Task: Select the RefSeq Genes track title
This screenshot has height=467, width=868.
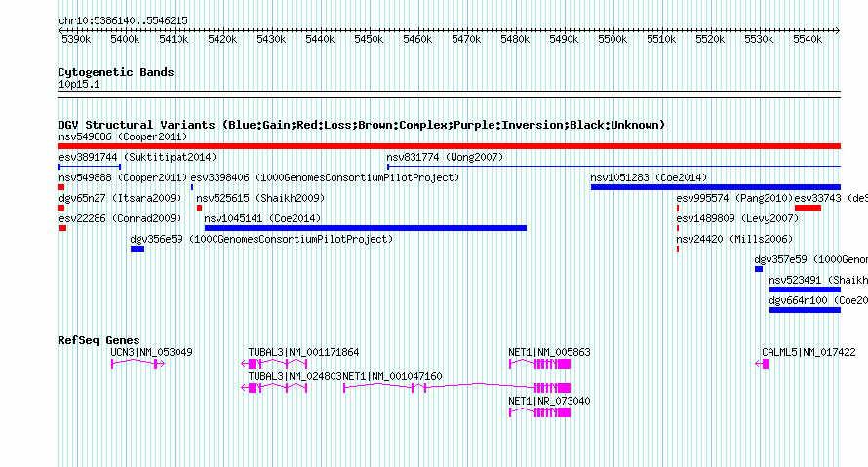Action: tap(99, 340)
